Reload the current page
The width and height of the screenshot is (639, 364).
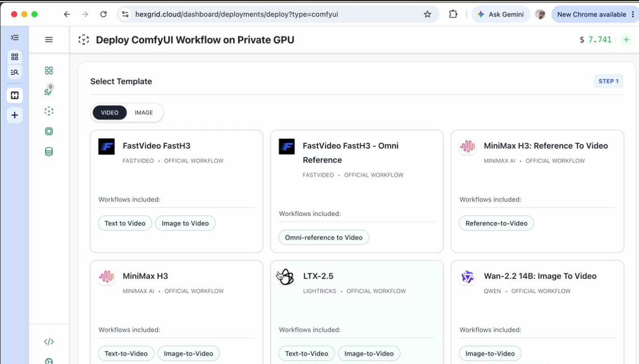(x=104, y=14)
